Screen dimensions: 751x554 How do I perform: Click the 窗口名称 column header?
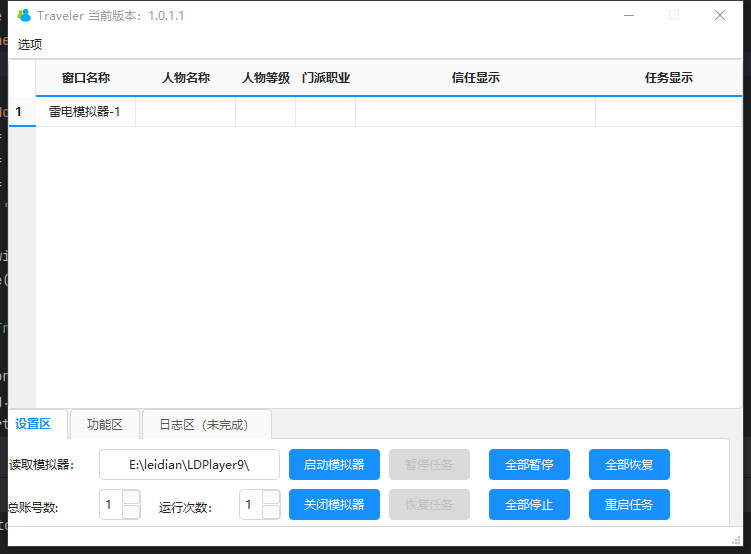(x=86, y=78)
